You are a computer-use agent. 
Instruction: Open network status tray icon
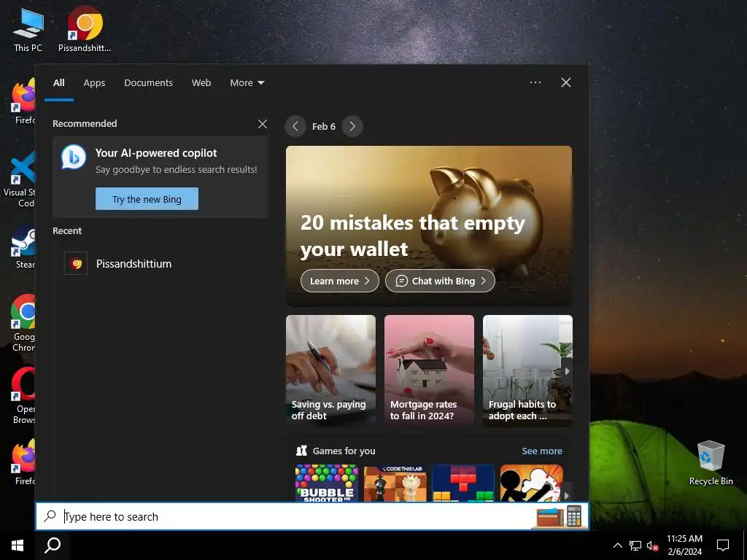point(635,545)
